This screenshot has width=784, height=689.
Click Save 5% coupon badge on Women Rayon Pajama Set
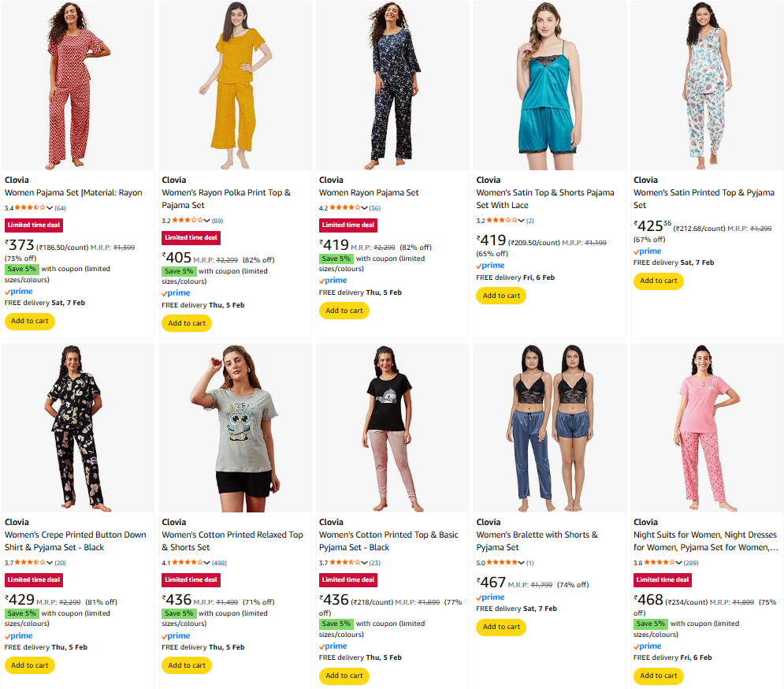[336, 259]
